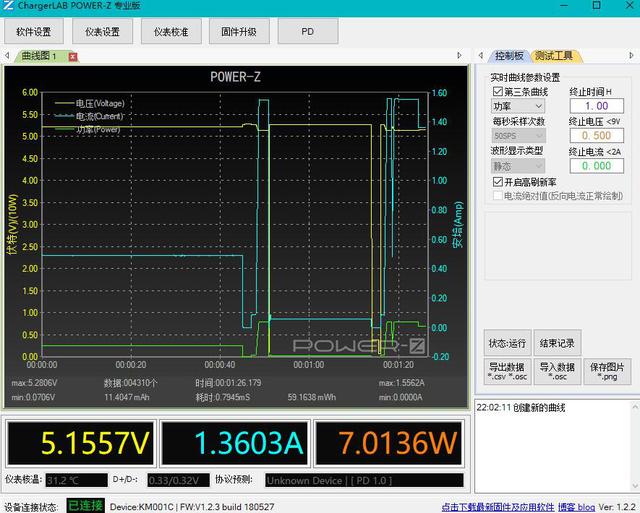
Task: Click the 点击下载最新固件及应用软件 link
Action: pyautogui.click(x=498, y=507)
